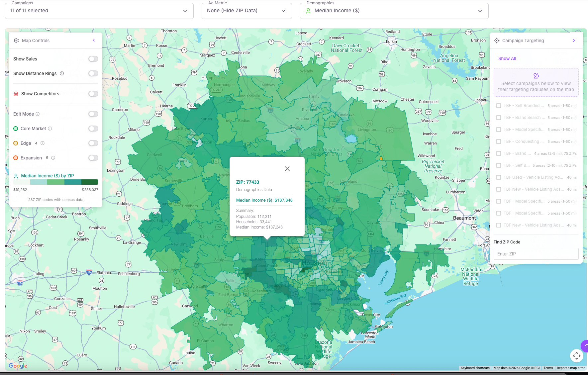Click the Enter ZIP input field
This screenshot has width=588, height=375.
pos(536,254)
